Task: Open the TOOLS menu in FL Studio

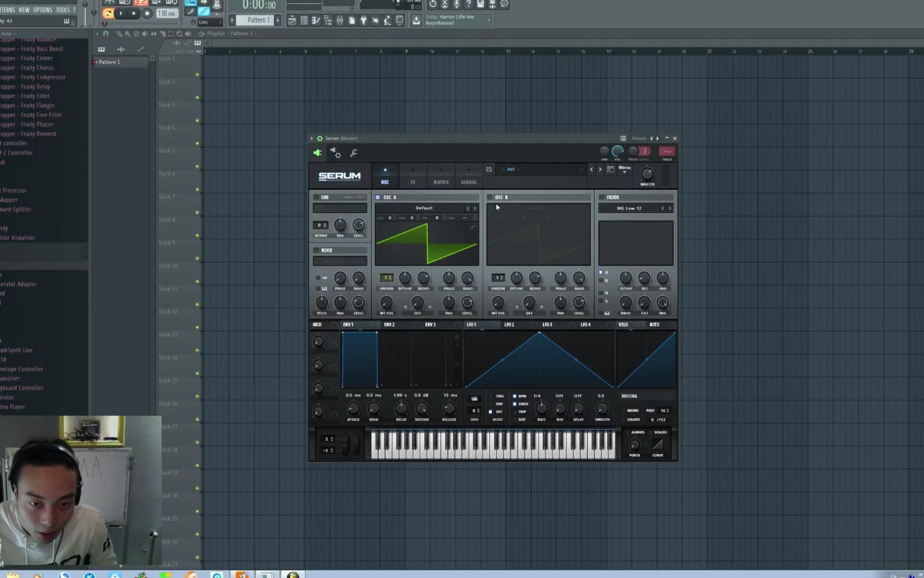Action: pos(63,10)
